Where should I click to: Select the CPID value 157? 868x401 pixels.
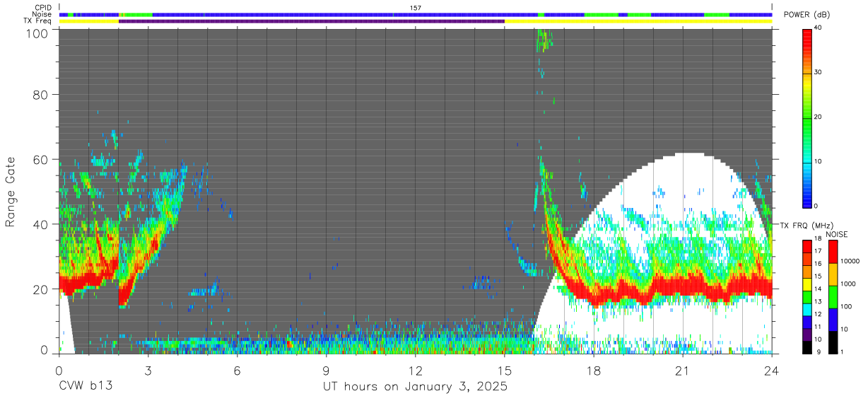click(416, 8)
